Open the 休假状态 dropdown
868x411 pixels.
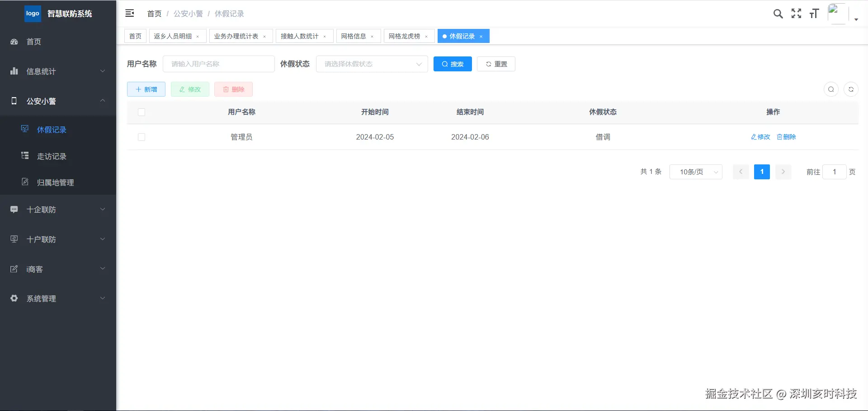[x=372, y=64]
